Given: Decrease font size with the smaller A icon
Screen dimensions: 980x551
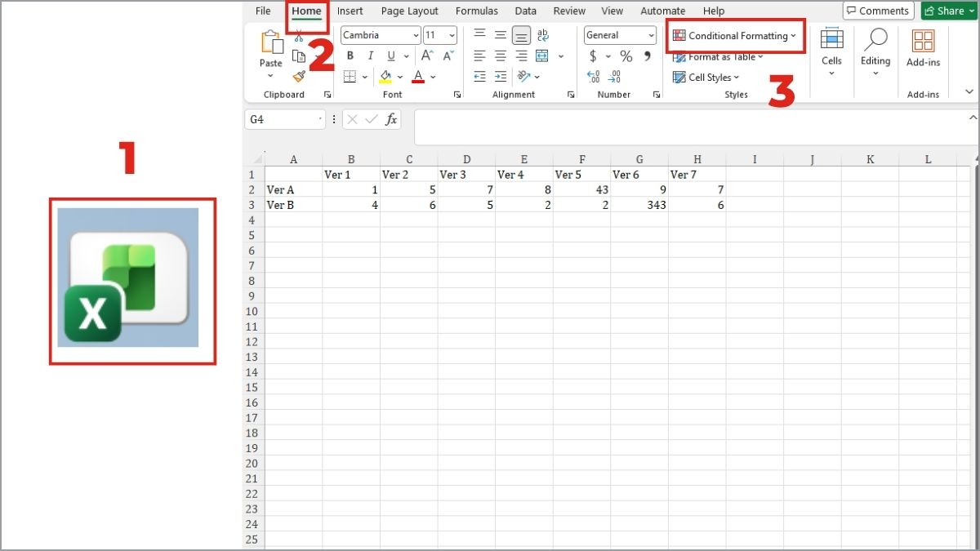Looking at the screenshot, I should coord(448,56).
